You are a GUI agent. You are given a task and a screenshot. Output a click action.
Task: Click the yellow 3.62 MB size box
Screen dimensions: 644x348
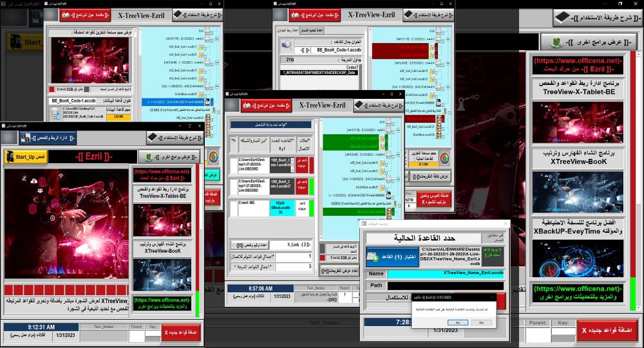(118, 117)
